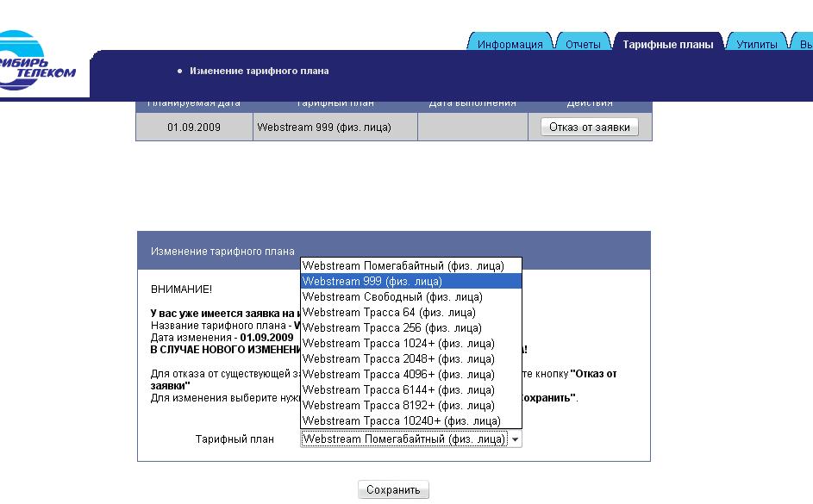This screenshot has width=813, height=504.
Task: Click the Сохранить button
Action: click(x=393, y=490)
